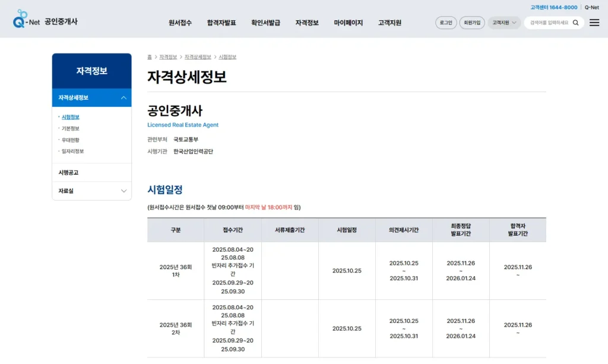Select 자격정보 in the top navigation
This screenshot has height=364, width=608.
(306, 23)
